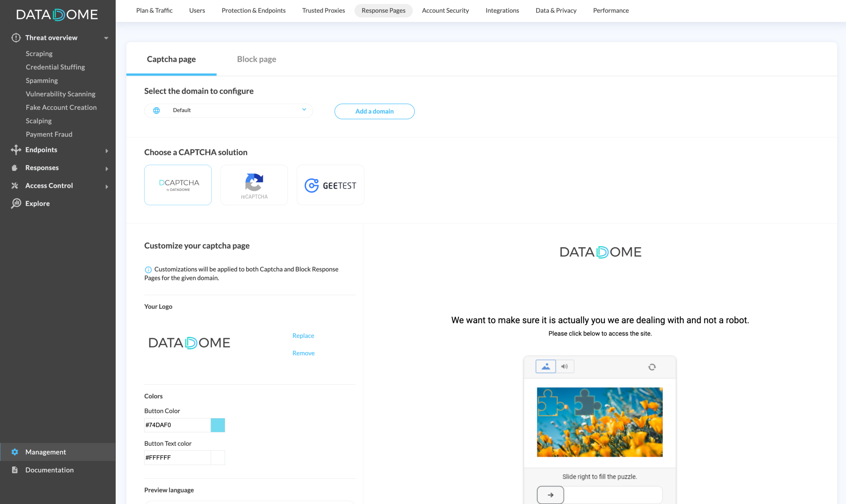Click the Button Text color input field
The image size is (846, 504).
(177, 457)
